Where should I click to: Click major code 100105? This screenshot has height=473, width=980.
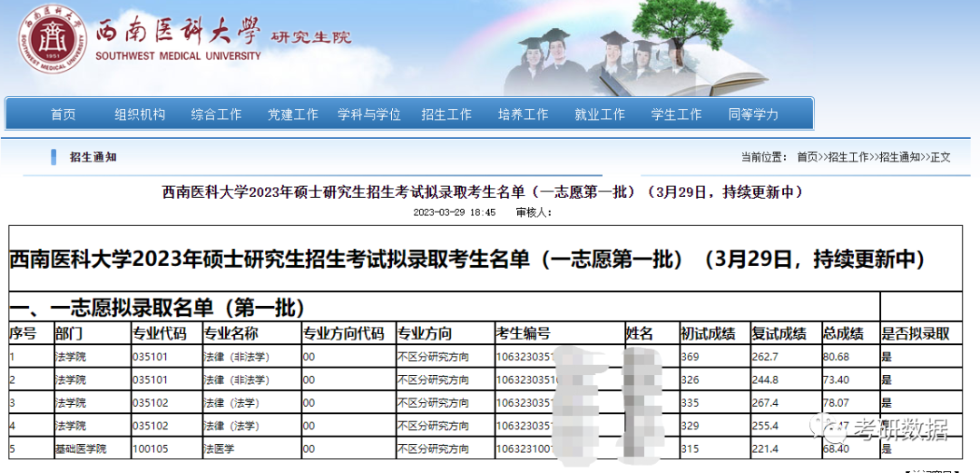pos(151,448)
